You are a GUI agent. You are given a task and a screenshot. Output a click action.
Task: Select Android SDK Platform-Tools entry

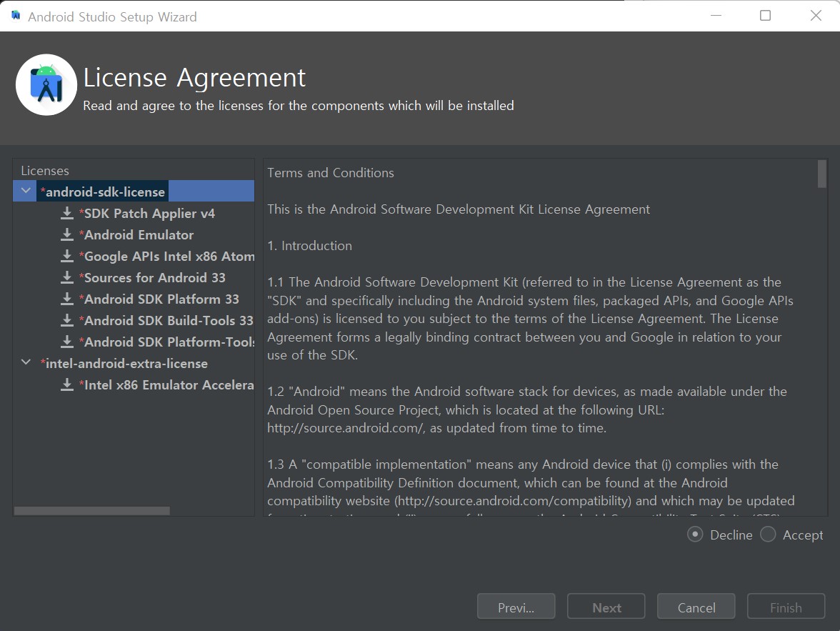point(166,342)
